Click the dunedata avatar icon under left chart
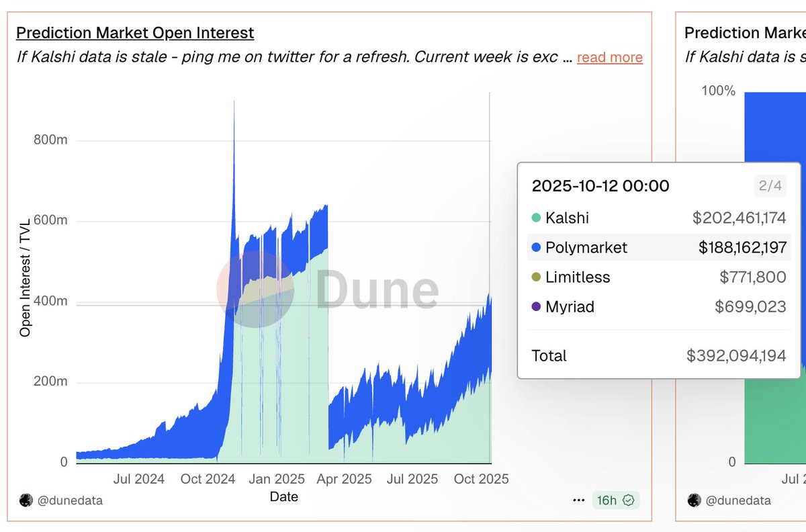This screenshot has height=532, width=806. coord(26,500)
